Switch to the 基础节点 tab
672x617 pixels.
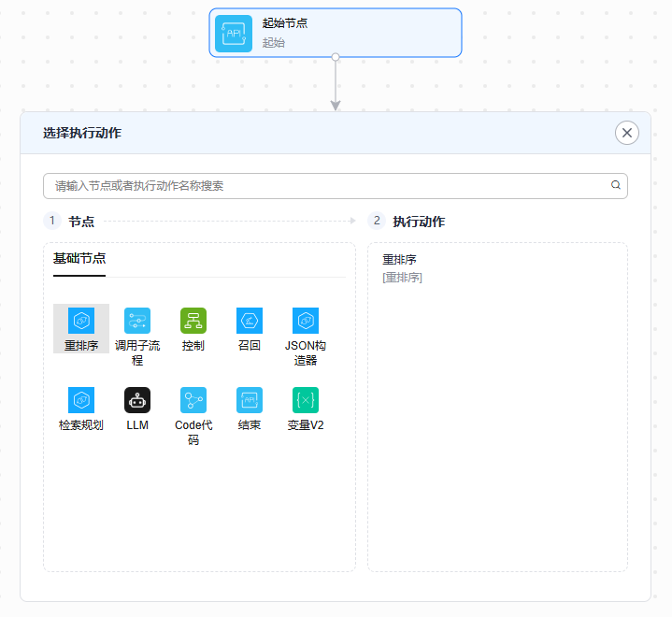pos(79,259)
